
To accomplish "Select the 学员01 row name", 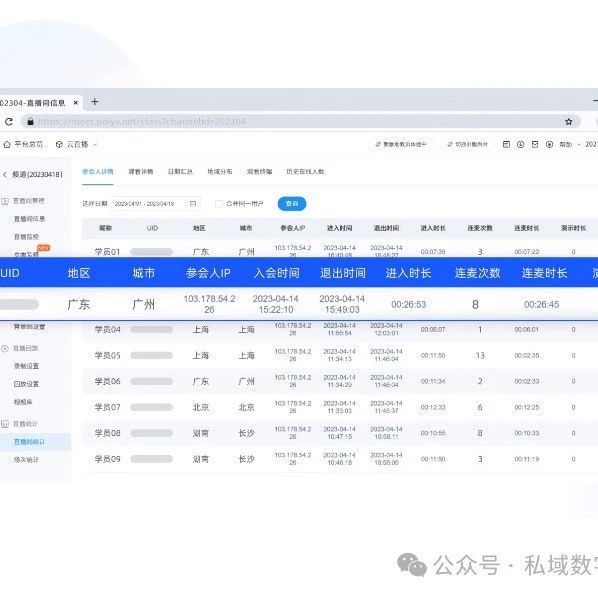I will 108,252.
